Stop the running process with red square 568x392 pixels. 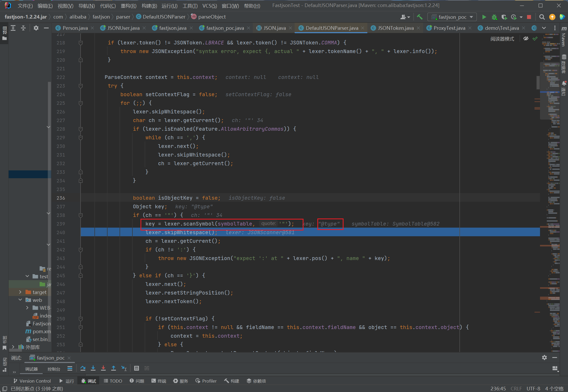(529, 17)
